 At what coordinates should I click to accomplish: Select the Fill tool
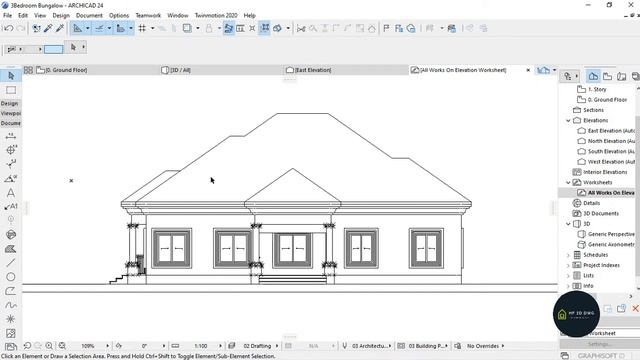coord(11,249)
